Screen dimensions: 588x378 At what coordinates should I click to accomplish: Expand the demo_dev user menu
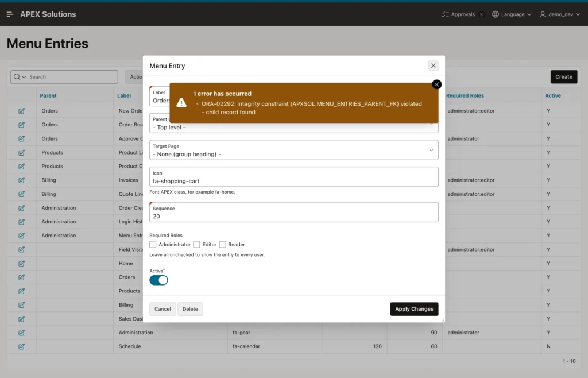coord(578,14)
